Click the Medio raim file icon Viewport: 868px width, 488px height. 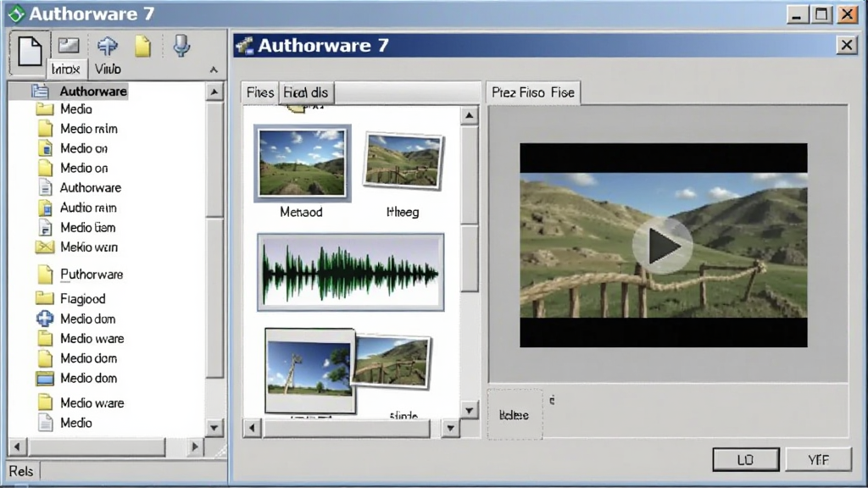[x=45, y=129]
